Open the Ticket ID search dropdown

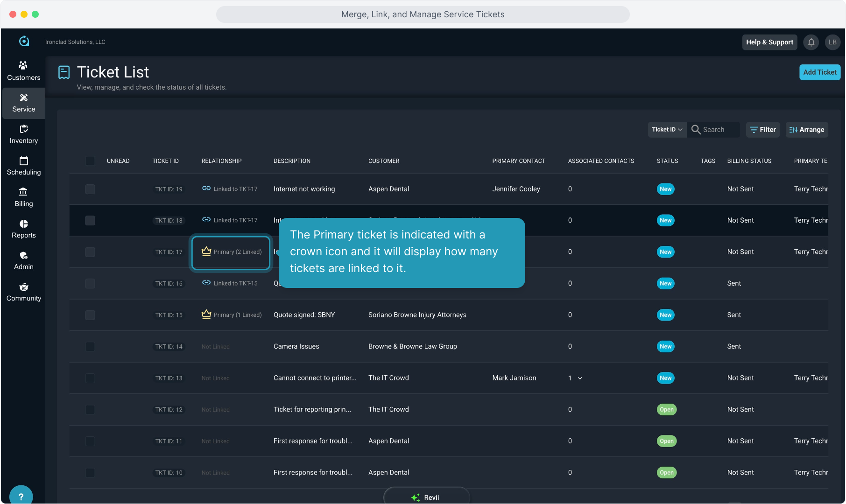click(x=667, y=130)
